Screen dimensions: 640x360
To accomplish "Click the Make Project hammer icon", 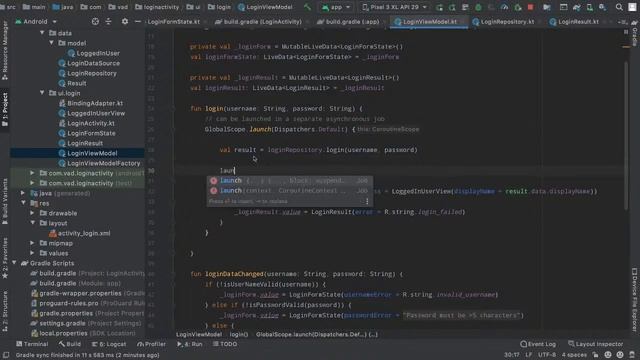I will point(307,7).
